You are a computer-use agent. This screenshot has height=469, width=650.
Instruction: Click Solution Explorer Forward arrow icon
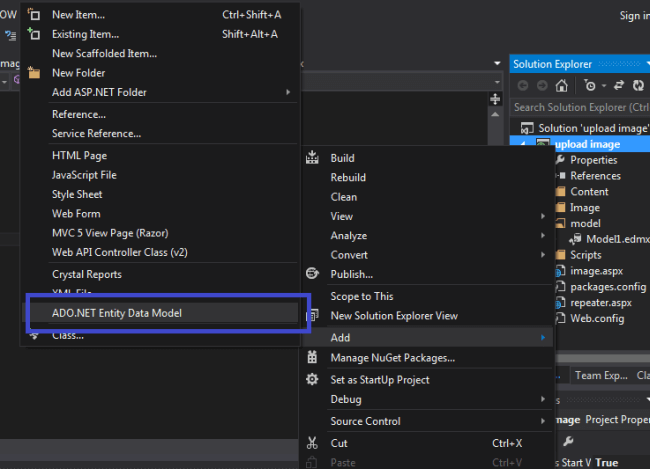[x=542, y=85]
